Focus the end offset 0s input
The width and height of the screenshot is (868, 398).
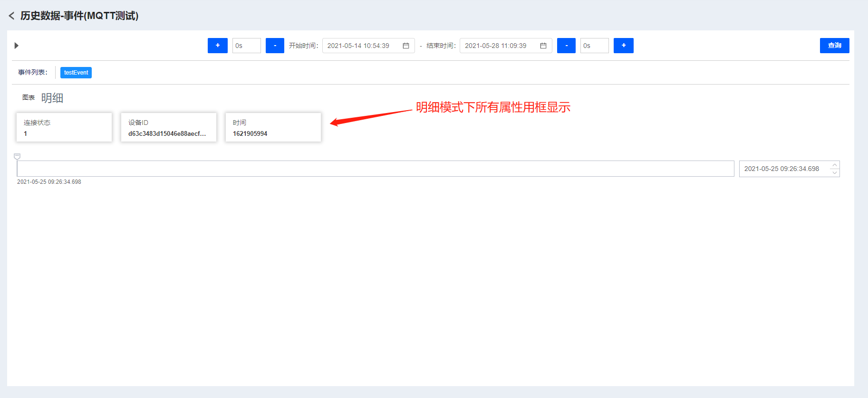tap(595, 46)
